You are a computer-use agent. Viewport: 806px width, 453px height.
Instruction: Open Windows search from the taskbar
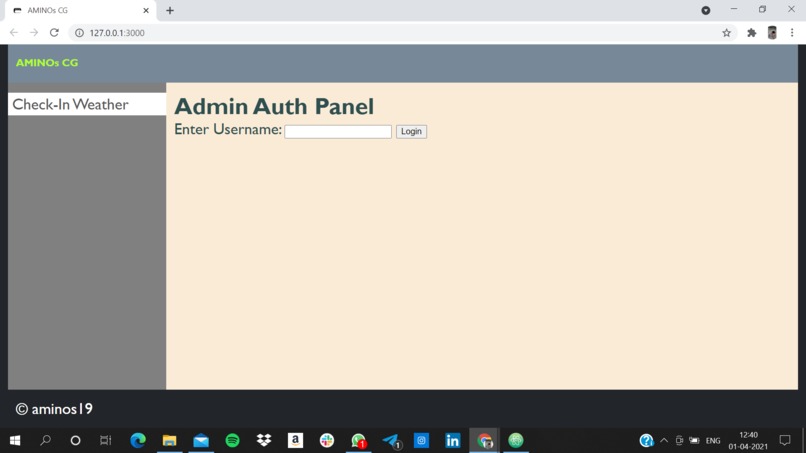(45, 440)
